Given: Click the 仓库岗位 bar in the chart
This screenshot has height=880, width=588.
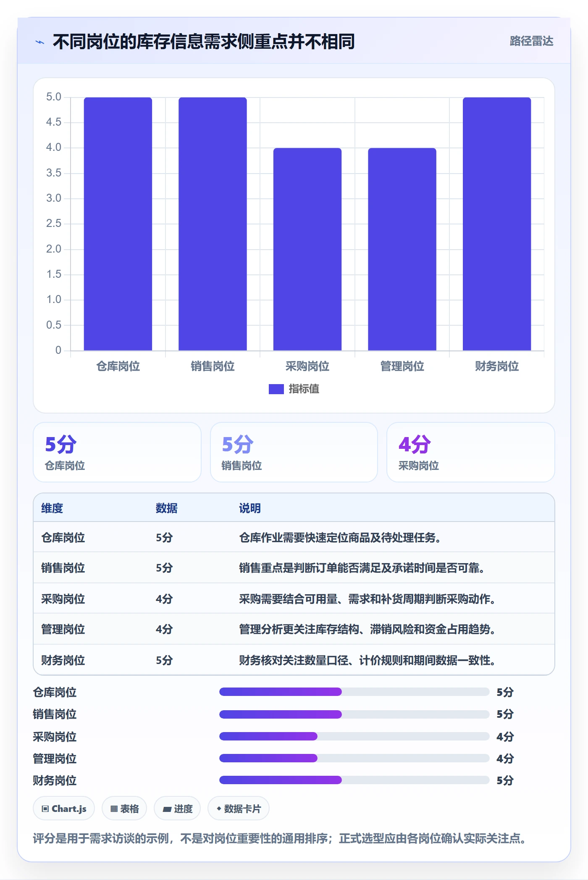Looking at the screenshot, I should [118, 224].
